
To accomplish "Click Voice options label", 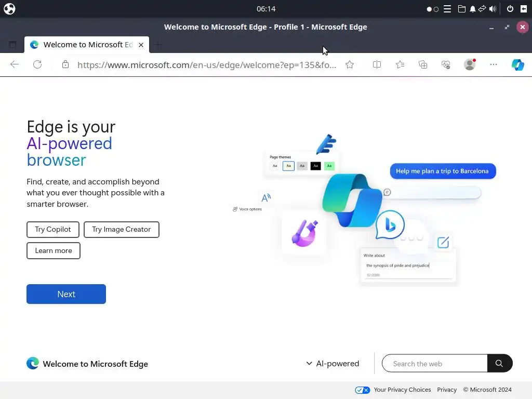I will pyautogui.click(x=250, y=209).
